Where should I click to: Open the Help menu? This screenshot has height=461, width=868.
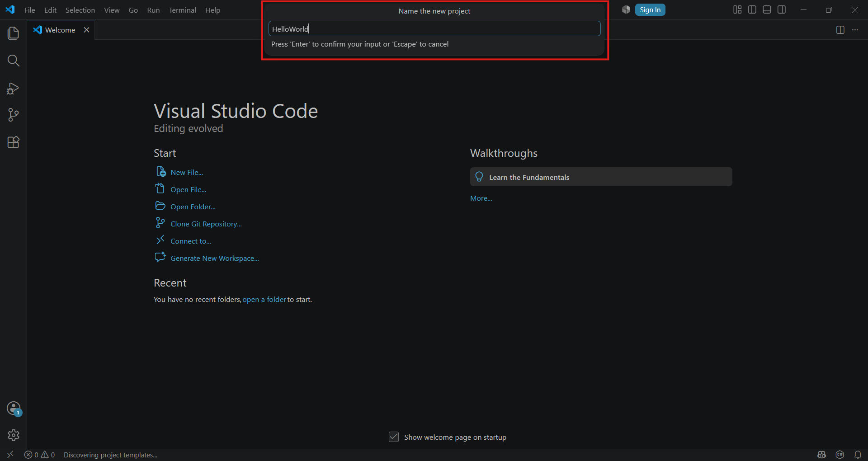212,10
